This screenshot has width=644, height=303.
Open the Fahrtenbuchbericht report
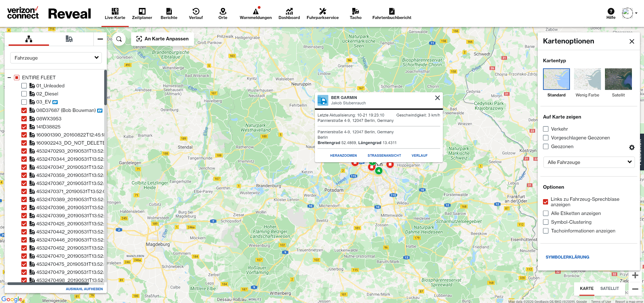(392, 14)
